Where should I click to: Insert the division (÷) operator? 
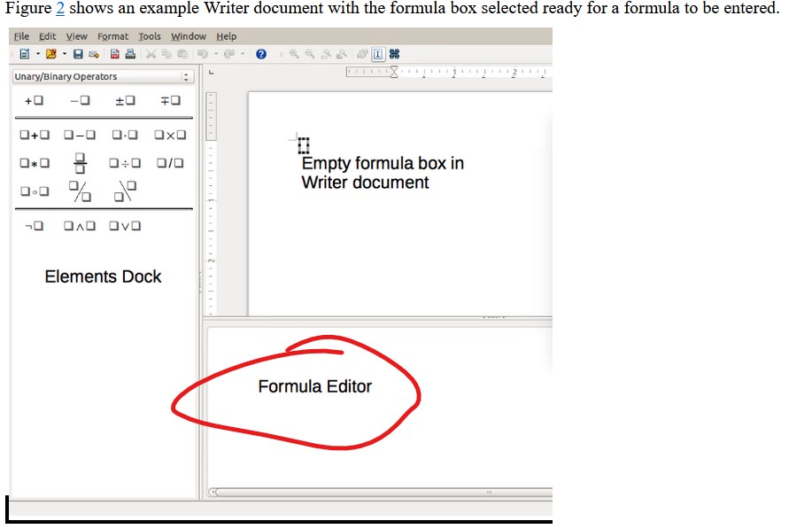pyautogui.click(x=126, y=163)
